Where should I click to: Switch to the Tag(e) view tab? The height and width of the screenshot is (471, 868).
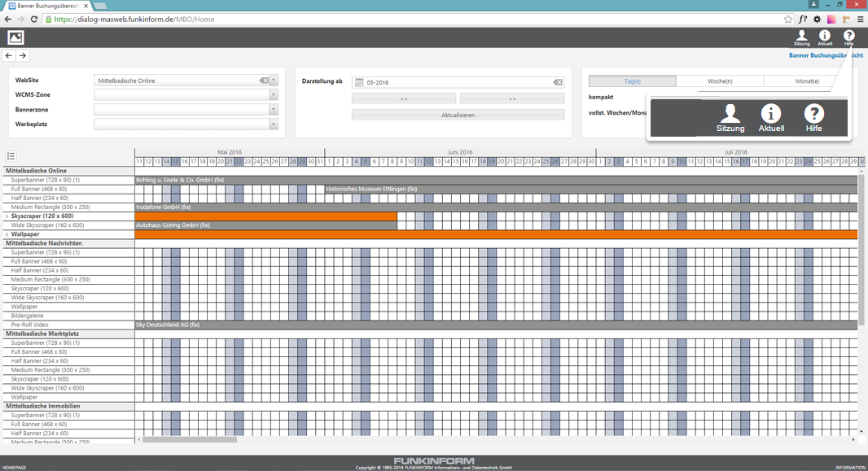[632, 81]
